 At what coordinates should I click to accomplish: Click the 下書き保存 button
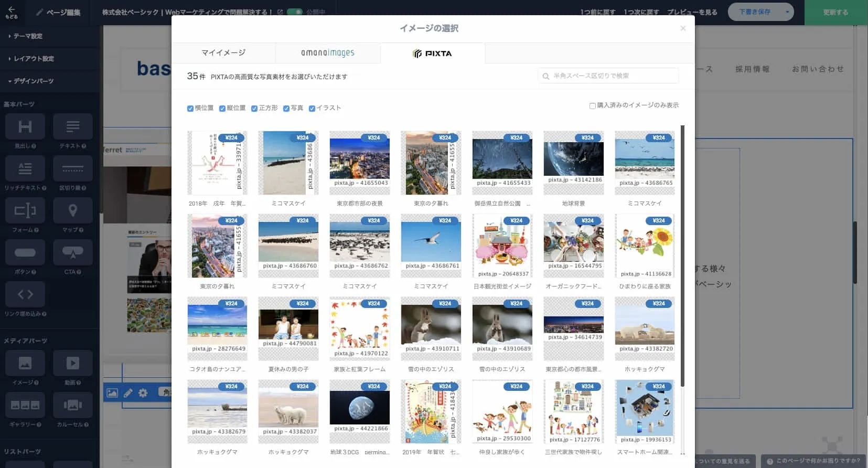tap(754, 12)
